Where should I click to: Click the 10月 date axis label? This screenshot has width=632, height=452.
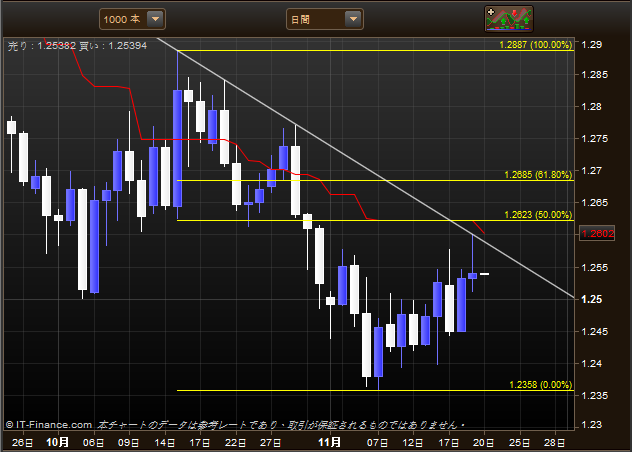pyautogui.click(x=57, y=442)
